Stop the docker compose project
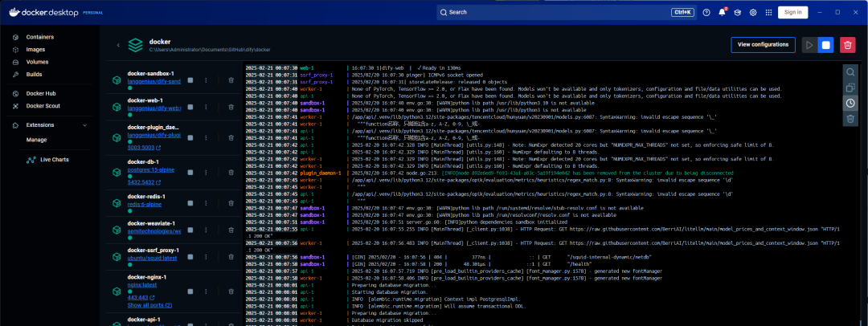 tap(826, 45)
